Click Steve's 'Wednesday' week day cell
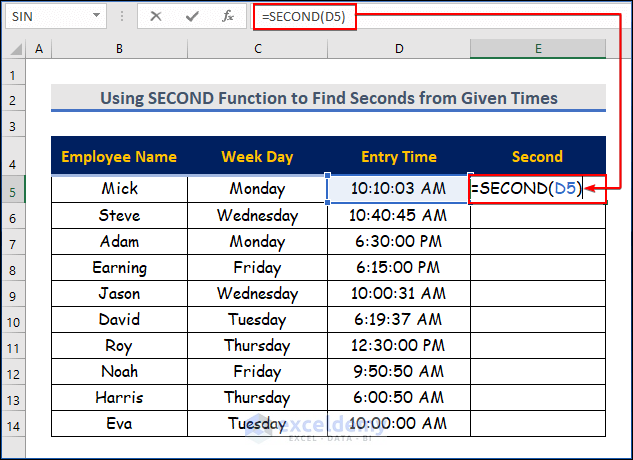 click(x=258, y=215)
